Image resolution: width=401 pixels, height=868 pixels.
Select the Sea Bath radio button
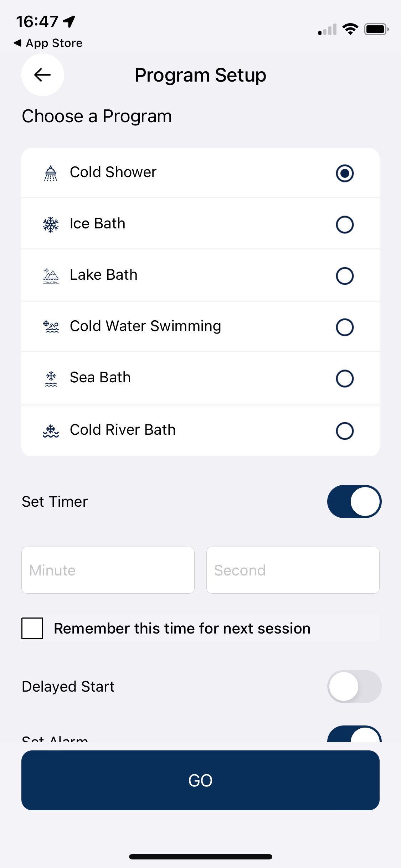click(x=344, y=378)
